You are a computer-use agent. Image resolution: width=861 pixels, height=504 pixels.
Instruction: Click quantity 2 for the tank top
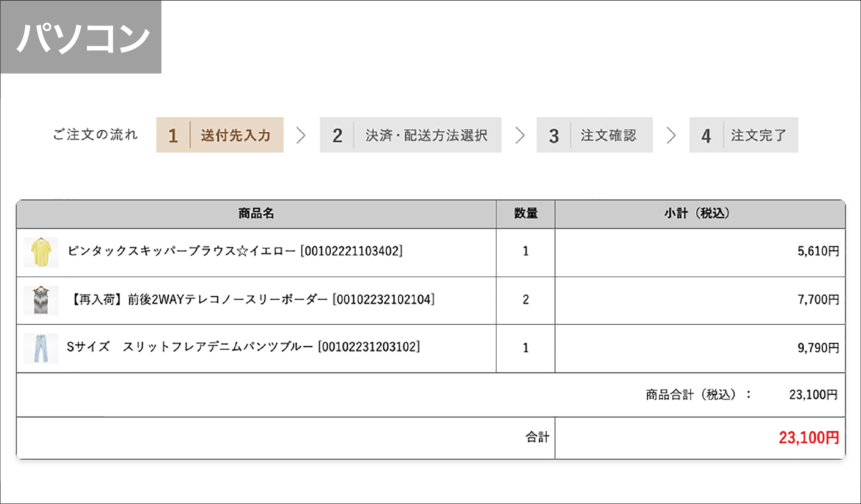[526, 299]
